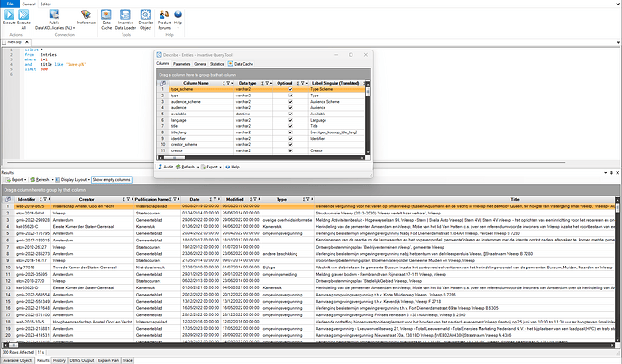This screenshot has width=622, height=364.
Task: Open the dropdown arrow next to Describe dialog Refresh
Action: click(198, 167)
